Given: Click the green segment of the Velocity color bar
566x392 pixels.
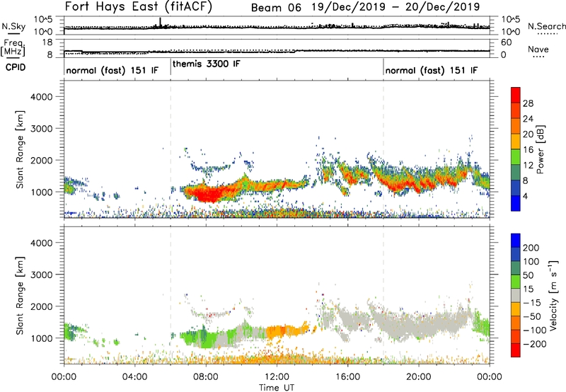Looking at the screenshot, I should (x=516, y=282).
